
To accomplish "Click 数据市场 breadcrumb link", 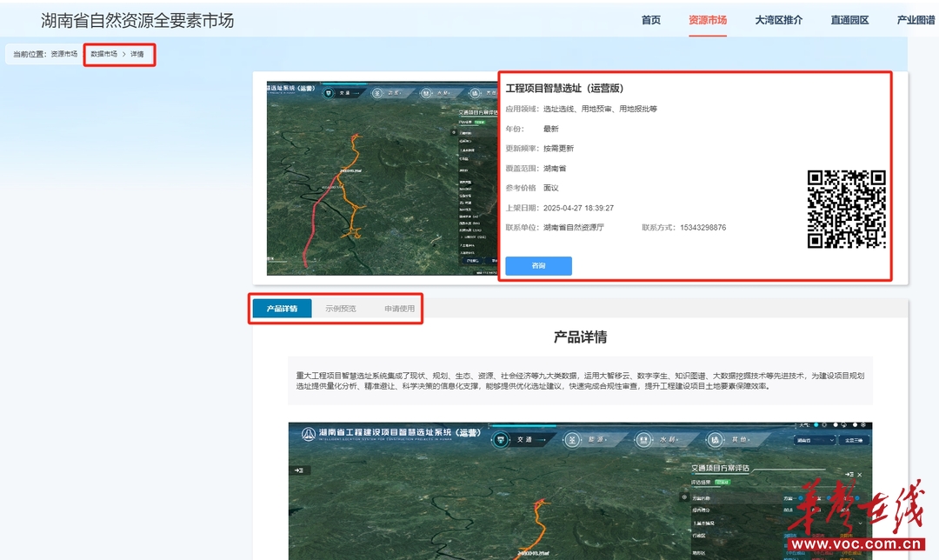I will [x=103, y=54].
